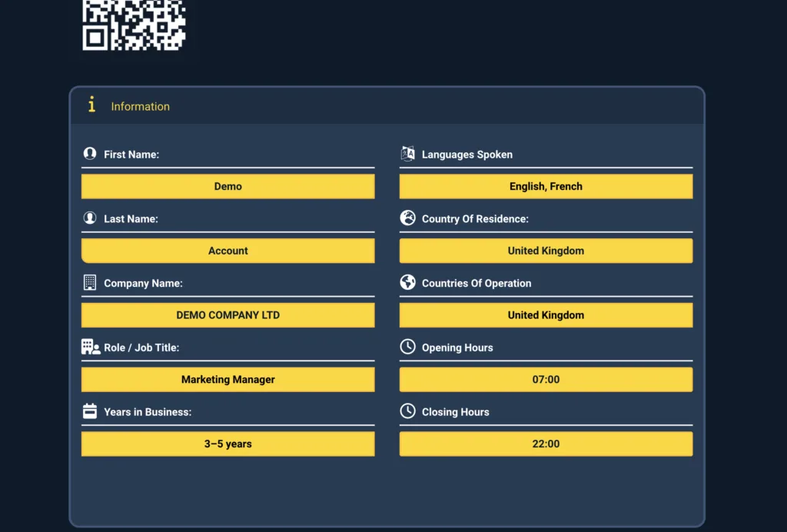This screenshot has width=787, height=532.
Task: Click the Opening Hours clock icon
Action: point(407,347)
